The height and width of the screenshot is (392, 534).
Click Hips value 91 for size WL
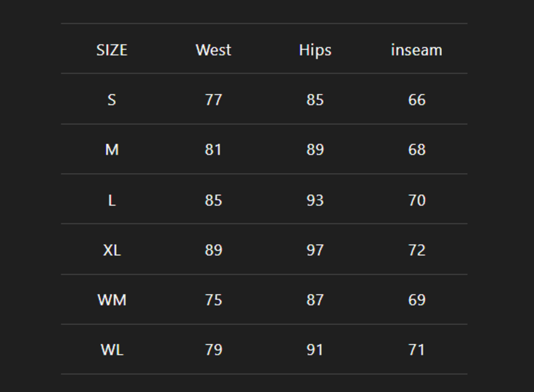(x=315, y=350)
